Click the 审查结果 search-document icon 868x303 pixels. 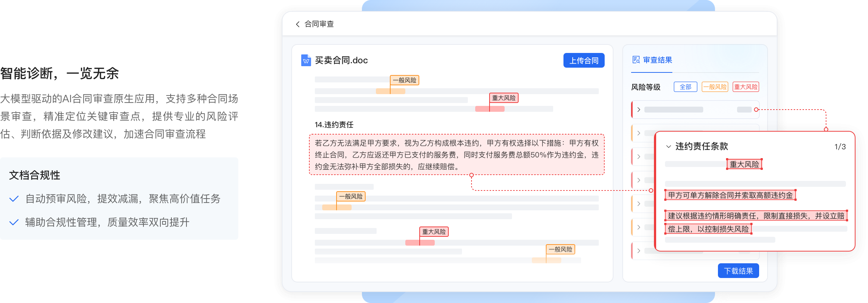pyautogui.click(x=636, y=60)
